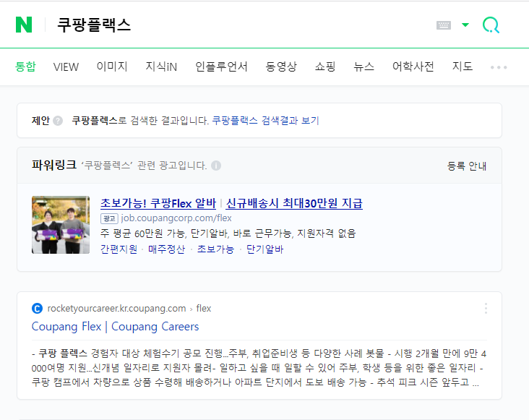Click the 파워링크 heading
Viewport: 529px width, 420px height.
[x=54, y=166]
